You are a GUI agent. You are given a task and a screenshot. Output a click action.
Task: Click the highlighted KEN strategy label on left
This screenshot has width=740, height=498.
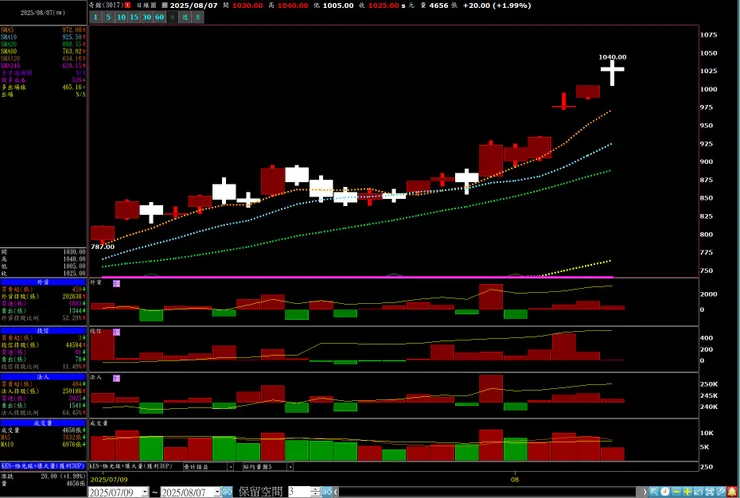(x=43, y=466)
